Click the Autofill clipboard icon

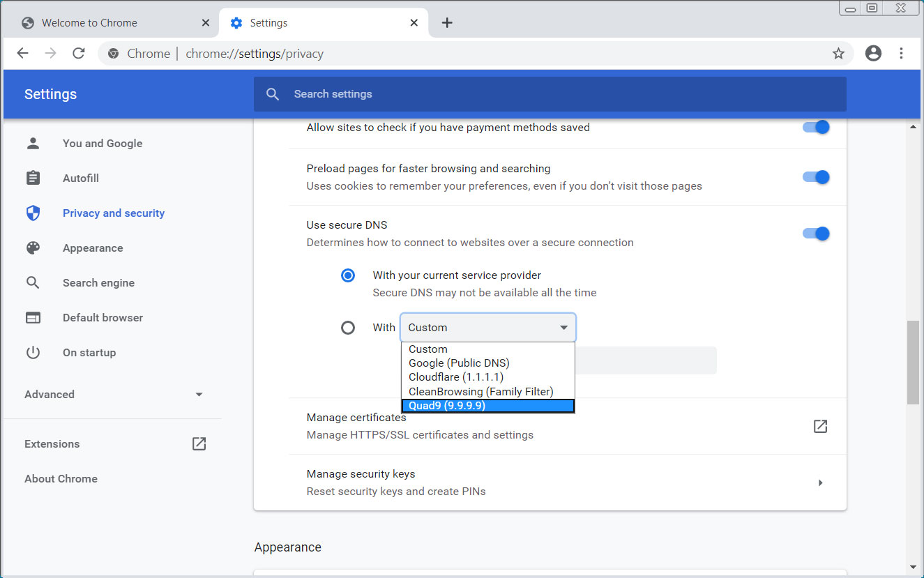click(33, 178)
